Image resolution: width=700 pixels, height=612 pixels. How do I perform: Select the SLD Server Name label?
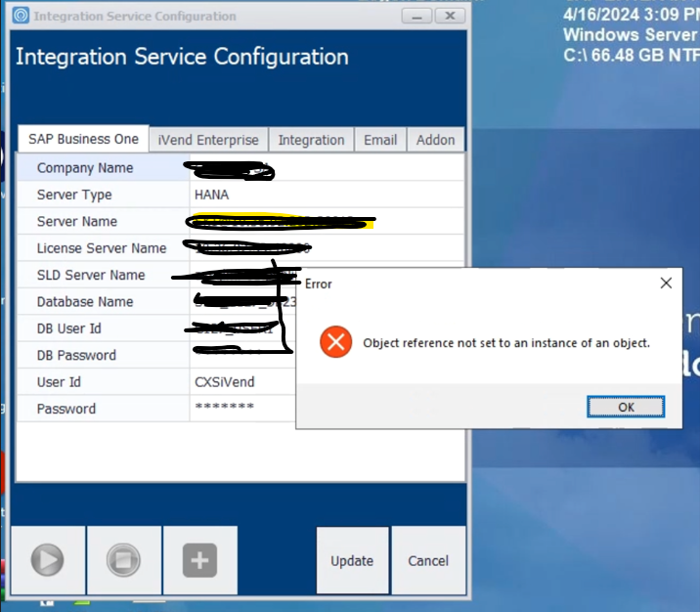click(91, 275)
